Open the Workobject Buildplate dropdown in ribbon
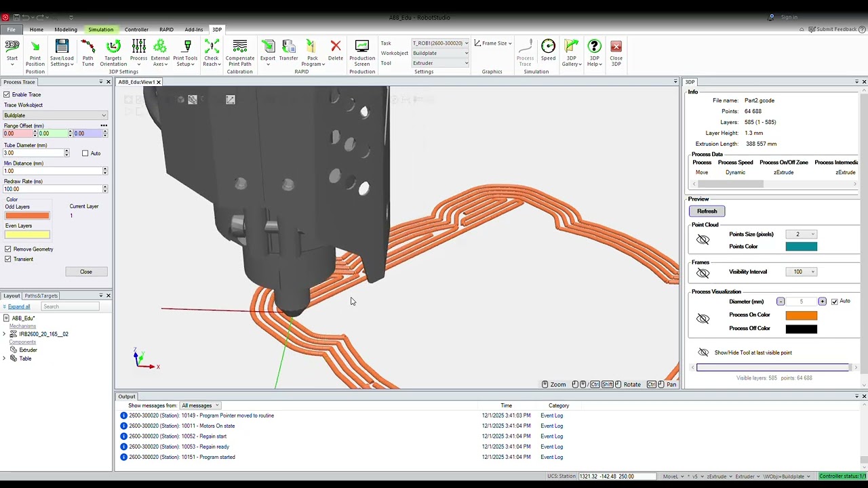Screen dimensions: 868x488 pyautogui.click(x=440, y=53)
